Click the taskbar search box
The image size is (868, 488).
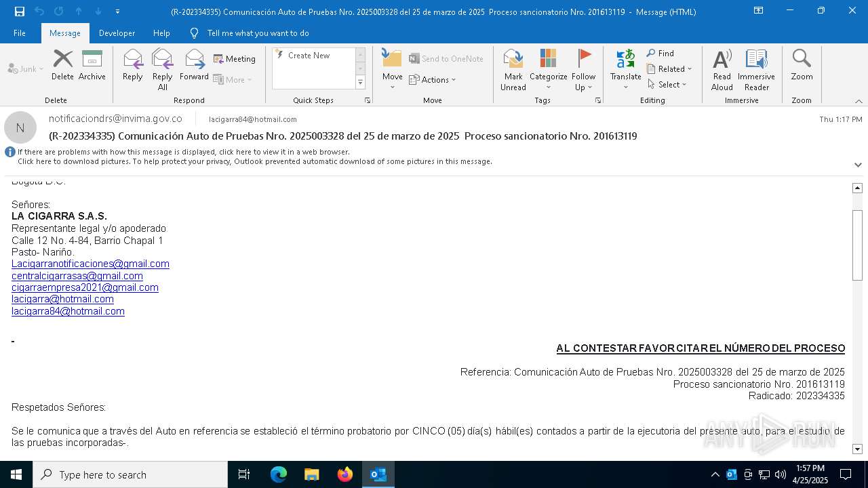(130, 474)
